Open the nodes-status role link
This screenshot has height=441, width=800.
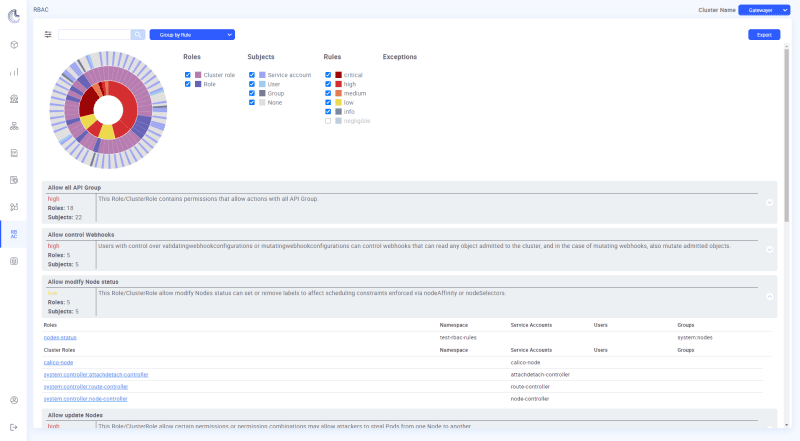coord(61,338)
